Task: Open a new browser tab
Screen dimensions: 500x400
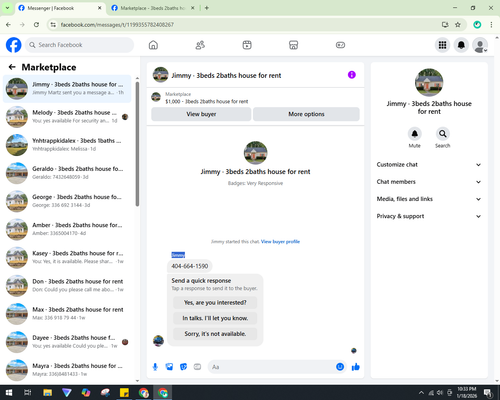Action: [x=207, y=8]
